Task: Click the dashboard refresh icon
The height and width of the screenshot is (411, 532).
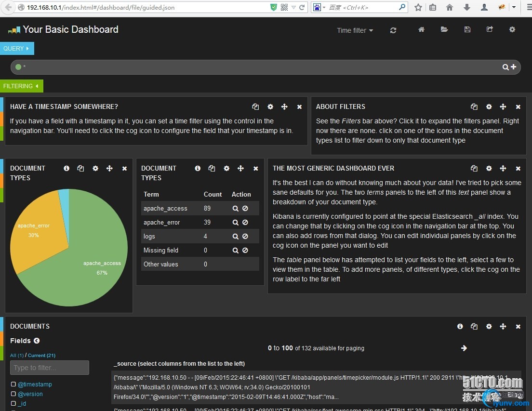Action: tap(393, 30)
